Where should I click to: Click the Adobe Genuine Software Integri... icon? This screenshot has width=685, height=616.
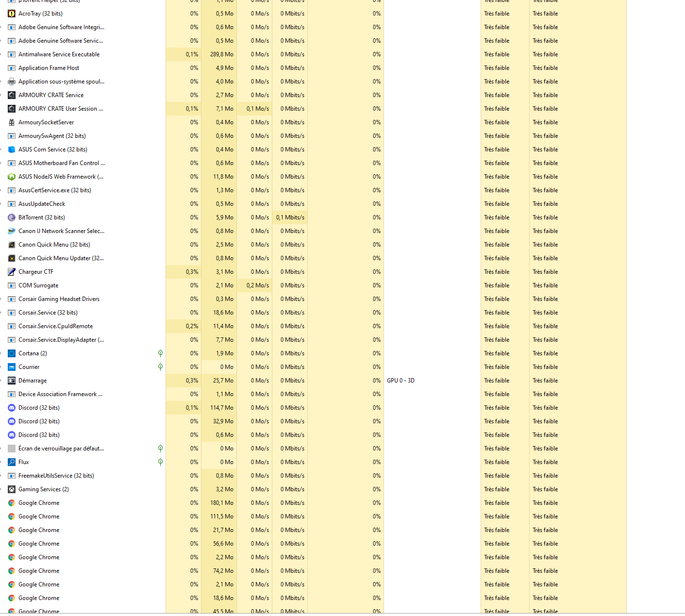pyautogui.click(x=12, y=27)
